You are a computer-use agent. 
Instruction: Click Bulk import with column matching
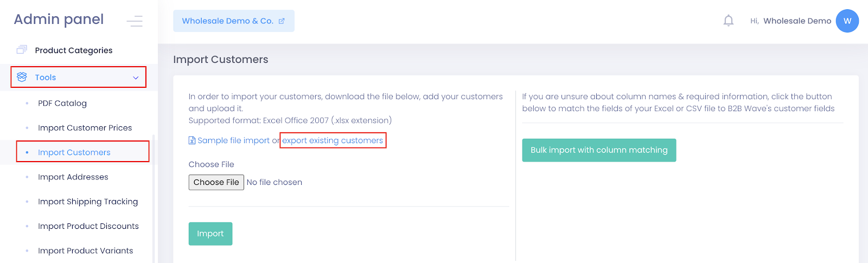pyautogui.click(x=599, y=150)
